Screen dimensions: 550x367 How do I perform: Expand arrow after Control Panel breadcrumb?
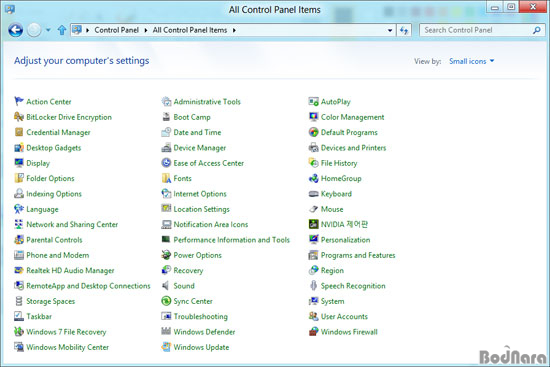click(146, 30)
